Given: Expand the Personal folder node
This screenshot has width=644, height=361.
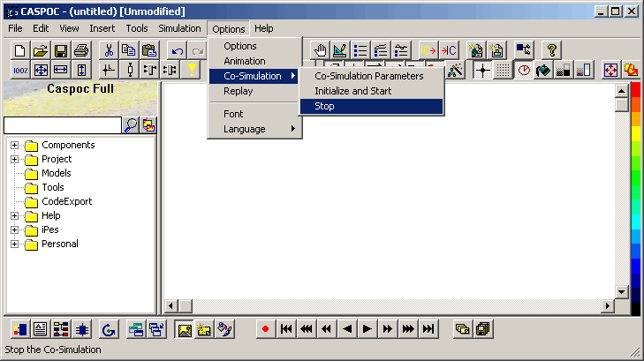Looking at the screenshot, I should click(14, 244).
